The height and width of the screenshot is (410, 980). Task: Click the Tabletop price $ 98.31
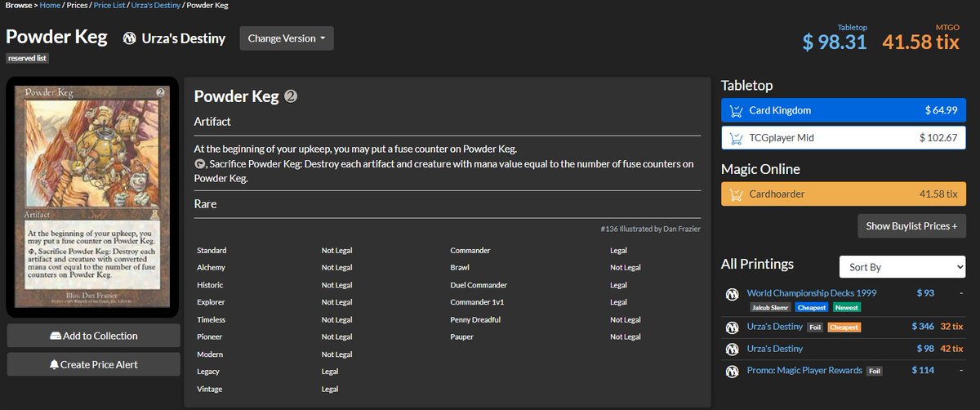(x=834, y=42)
